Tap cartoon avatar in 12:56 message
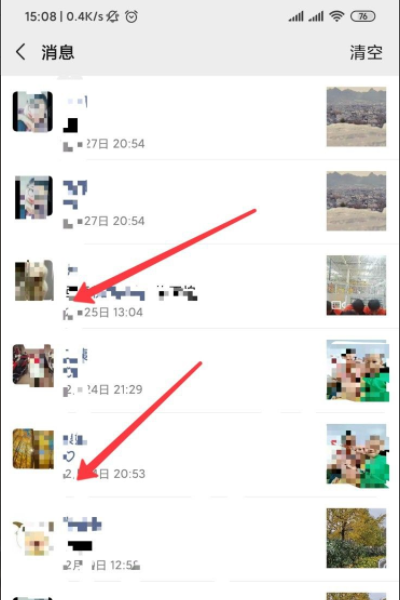Viewport: 400px width, 600px height. 33,536
